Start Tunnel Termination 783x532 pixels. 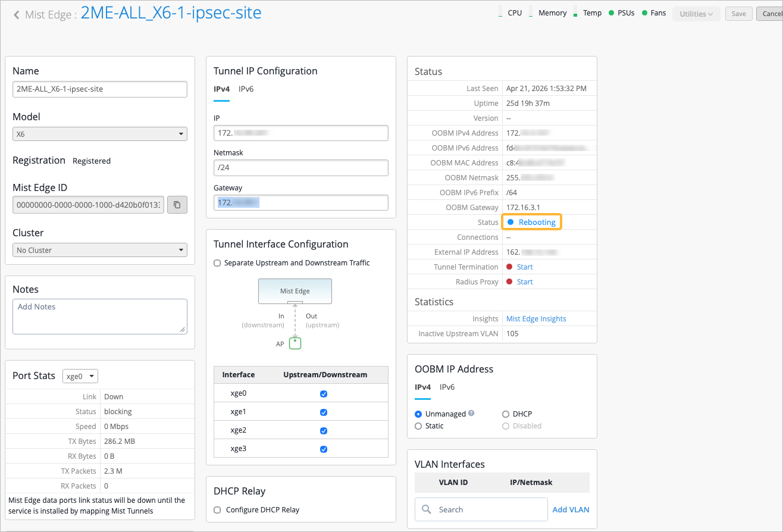(525, 267)
